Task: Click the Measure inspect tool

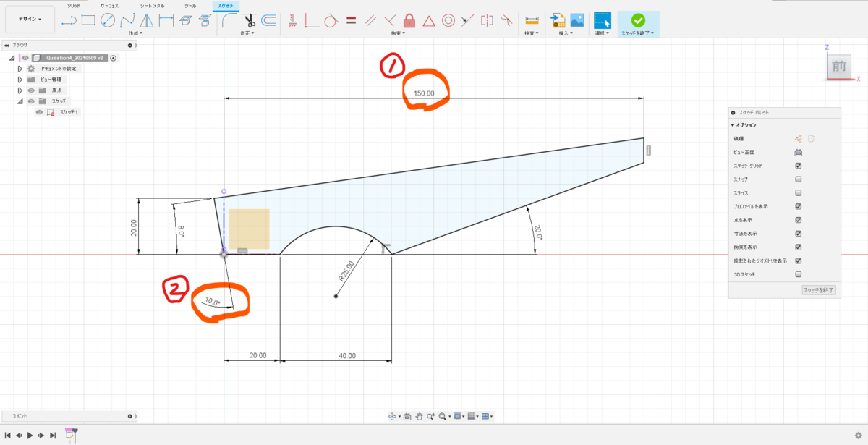Action: pyautogui.click(x=532, y=20)
